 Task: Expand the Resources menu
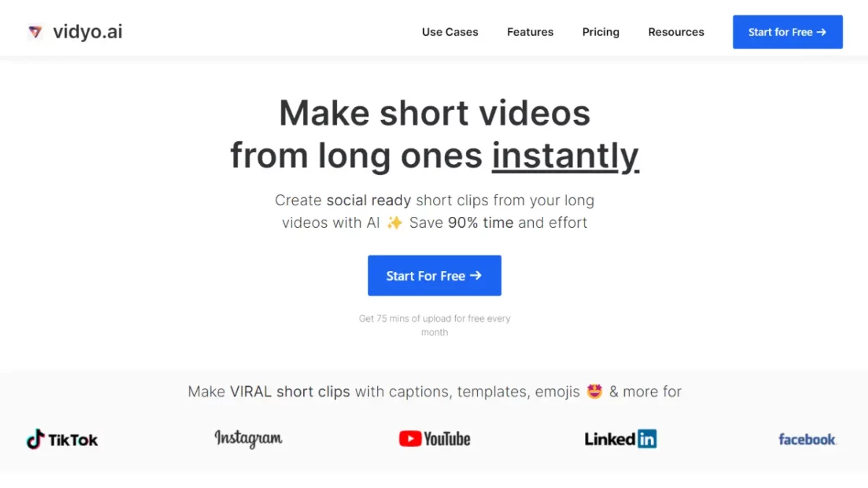click(x=676, y=32)
